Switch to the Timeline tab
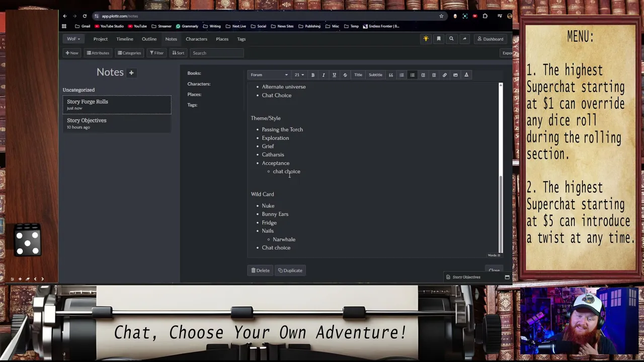Viewport: 644px width, 362px height. pos(125,39)
